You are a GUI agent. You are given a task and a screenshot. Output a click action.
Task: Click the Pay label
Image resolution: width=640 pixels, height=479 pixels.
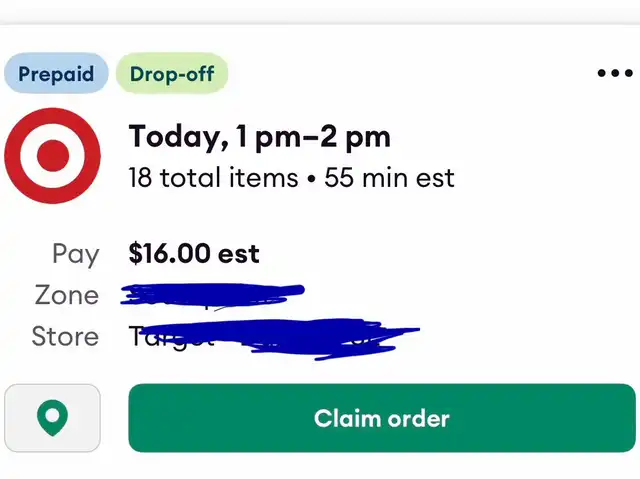pos(76,254)
